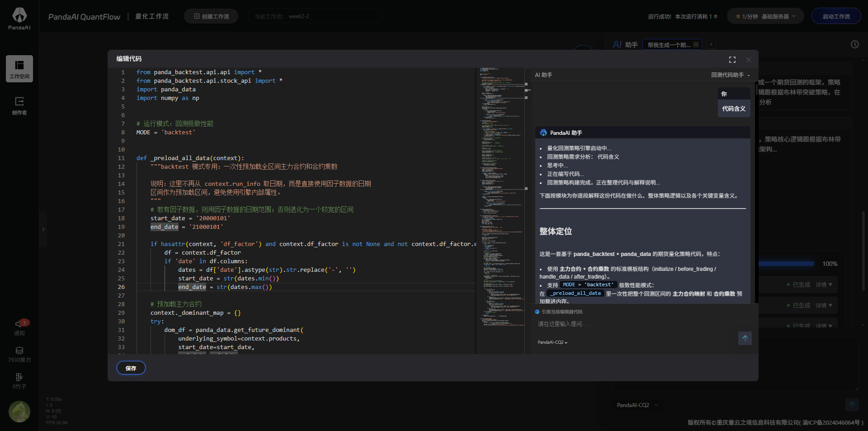Screen dimensions: 868x431
Task: Expand the 回测代码助手 dropdown
Action: (730, 75)
